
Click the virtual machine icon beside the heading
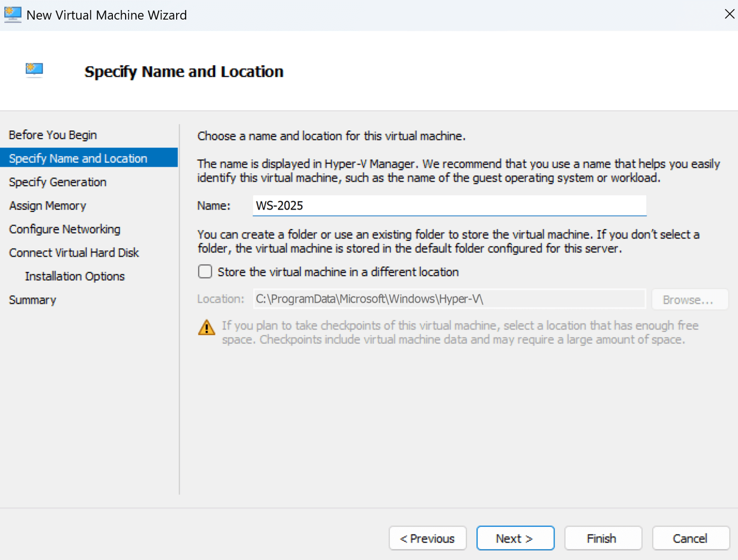pyautogui.click(x=34, y=70)
